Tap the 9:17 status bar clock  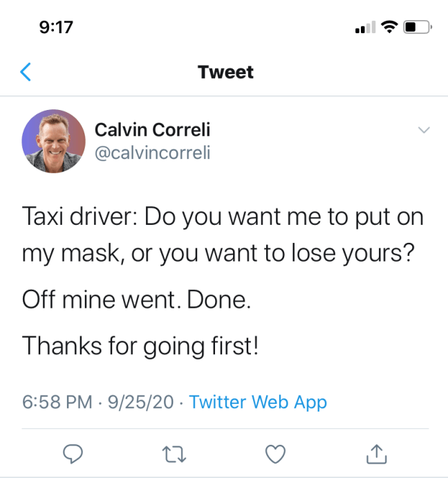tap(57, 28)
